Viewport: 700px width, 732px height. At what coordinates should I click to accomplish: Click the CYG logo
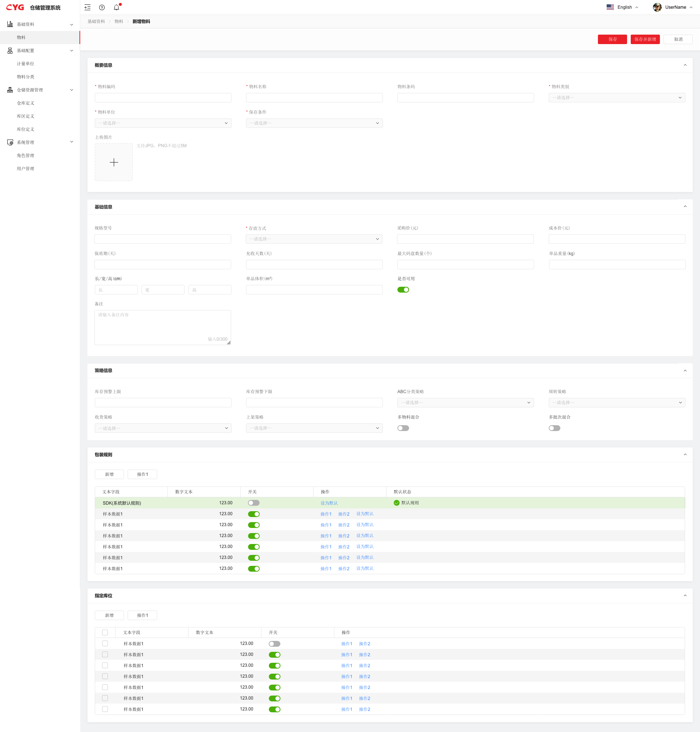15,7
